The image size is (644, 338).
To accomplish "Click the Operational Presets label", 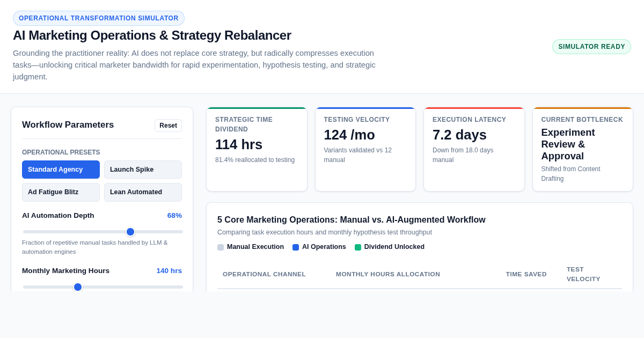I will [x=61, y=152].
